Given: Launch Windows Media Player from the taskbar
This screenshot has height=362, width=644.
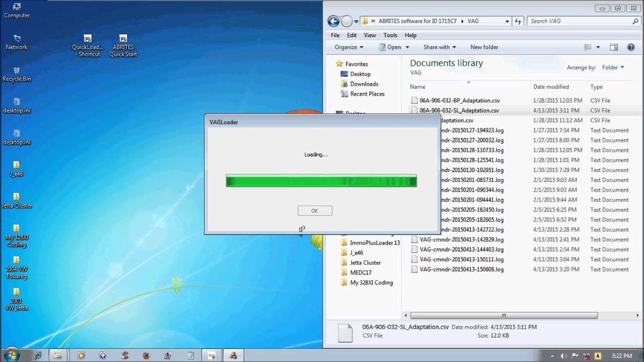Looking at the screenshot, I should (x=81, y=355).
